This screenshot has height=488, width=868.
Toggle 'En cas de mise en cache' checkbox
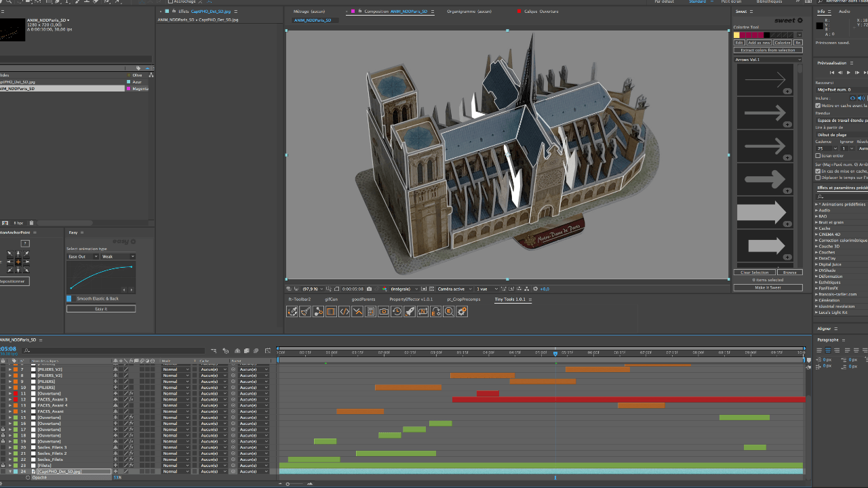[818, 171]
